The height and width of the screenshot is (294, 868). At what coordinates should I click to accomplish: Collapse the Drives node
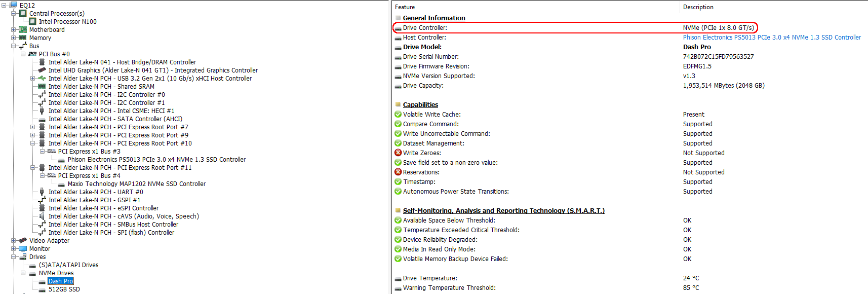(x=14, y=256)
